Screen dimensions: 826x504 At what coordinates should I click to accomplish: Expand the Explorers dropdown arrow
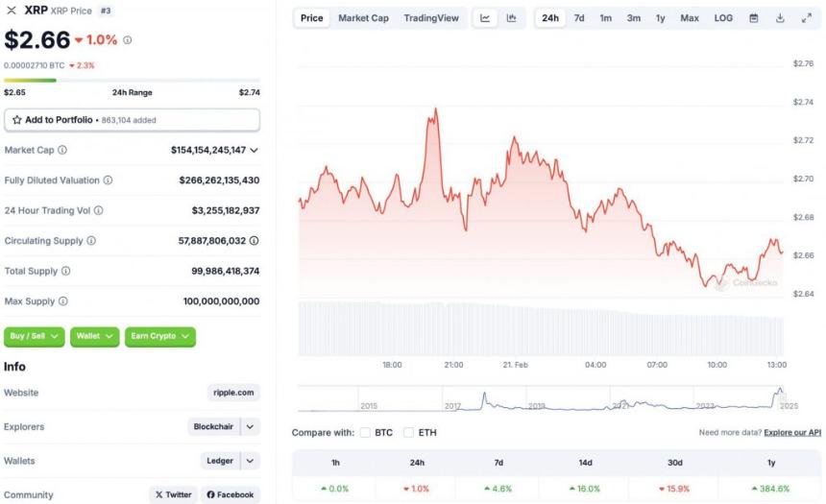[x=251, y=426]
